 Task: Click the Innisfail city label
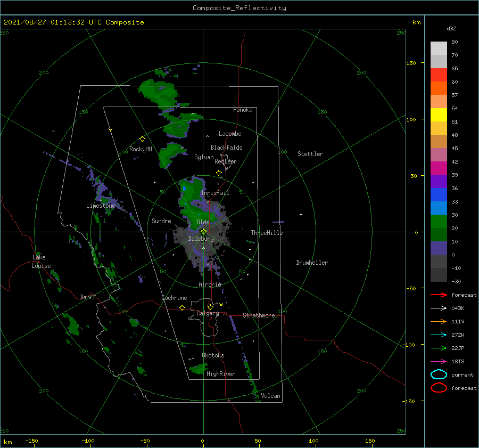(x=215, y=193)
